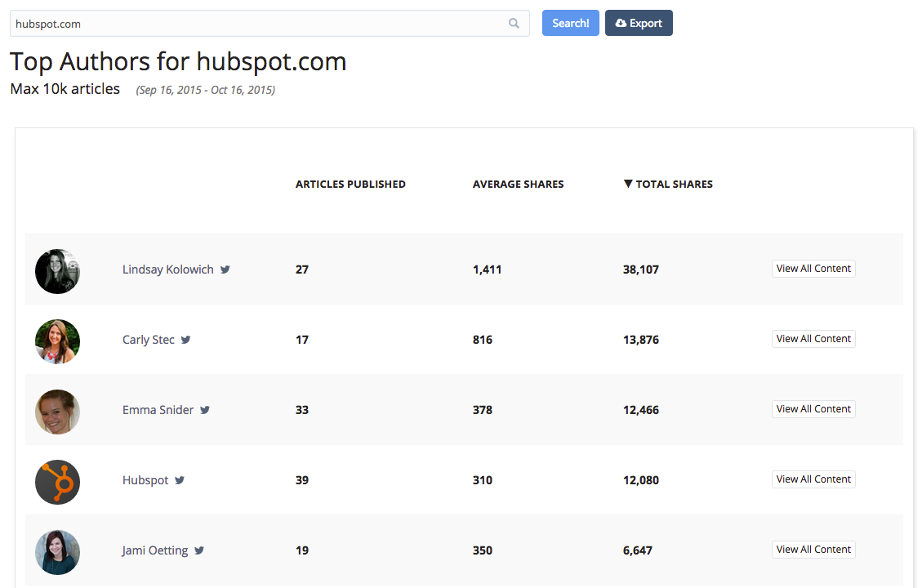Open Emma Snider author name link
This screenshot has width=922, height=588.
click(158, 410)
